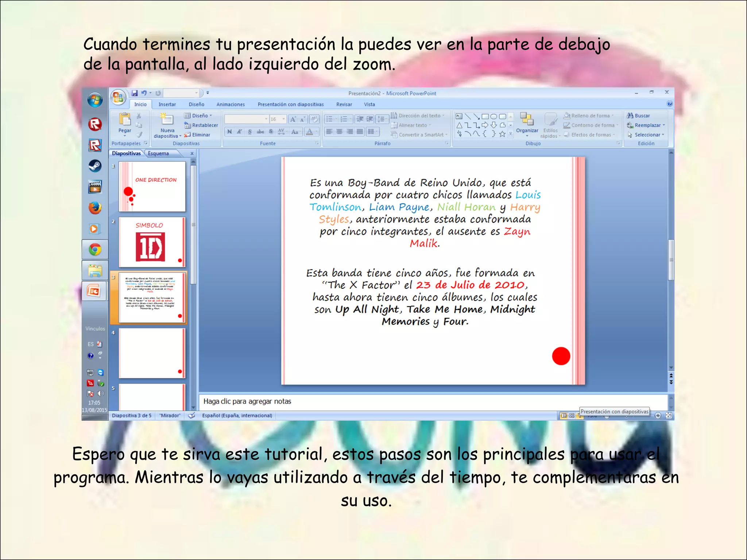Select the oval shape in shapes gallery
Screen dimensions: 747x560
494,117
